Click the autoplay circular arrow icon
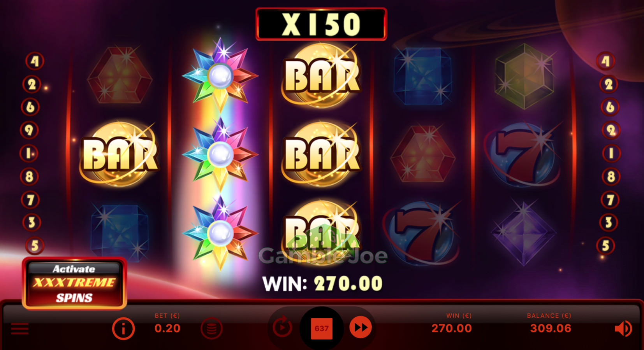The width and height of the screenshot is (644, 350). (x=282, y=327)
